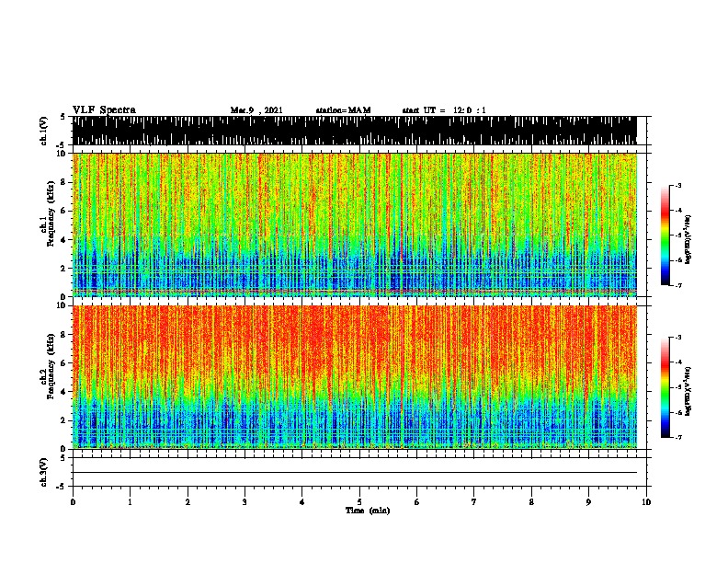The image size is (728, 563).
Task: Click inside the ch.2 spectrogram plot
Action: pyautogui.click(x=355, y=377)
